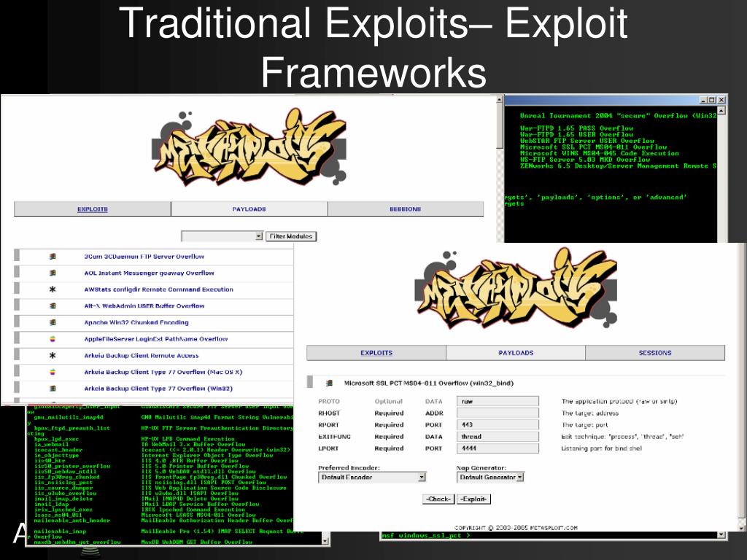Click scroll down arrow in bottom-left console

point(325,541)
